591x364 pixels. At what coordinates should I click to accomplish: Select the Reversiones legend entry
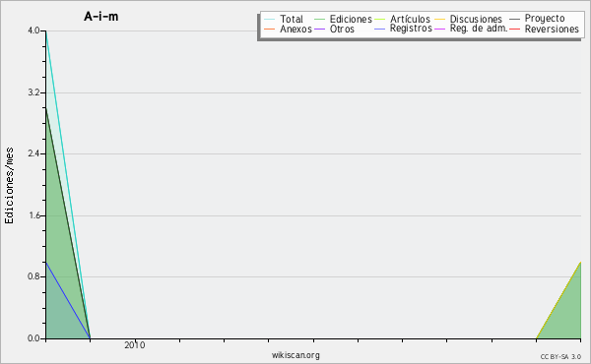click(552, 29)
